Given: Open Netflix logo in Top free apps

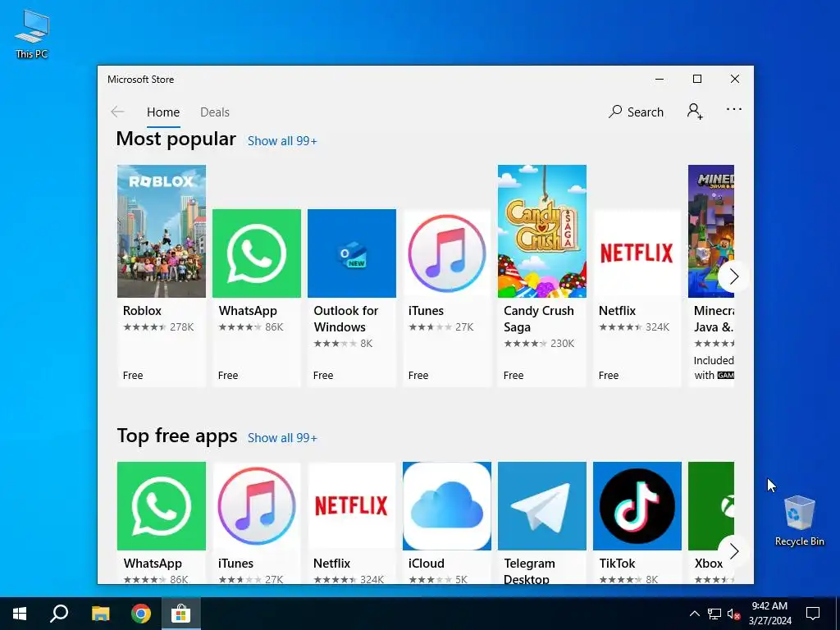Looking at the screenshot, I should (x=352, y=505).
